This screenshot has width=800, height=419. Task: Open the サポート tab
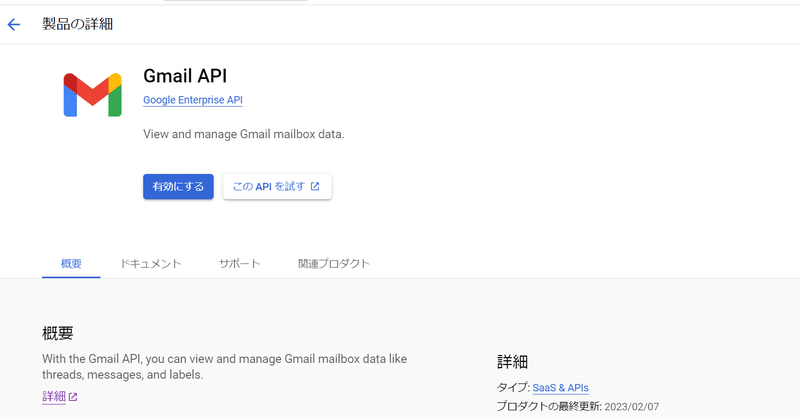[x=240, y=264]
